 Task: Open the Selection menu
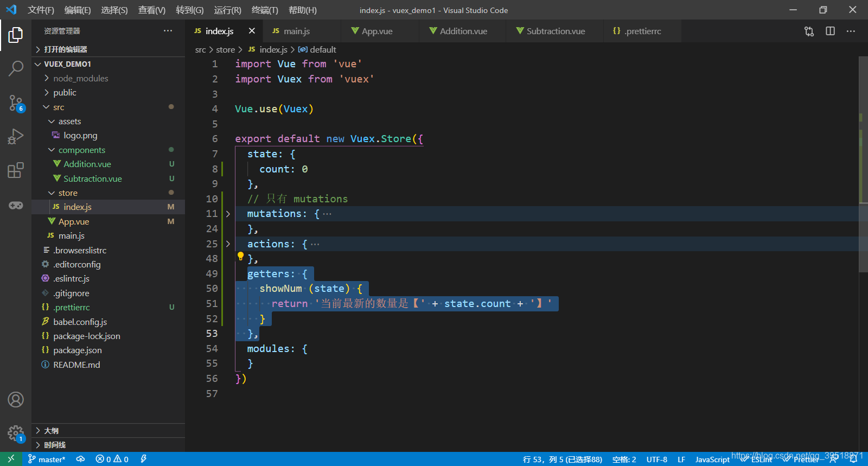coord(114,10)
